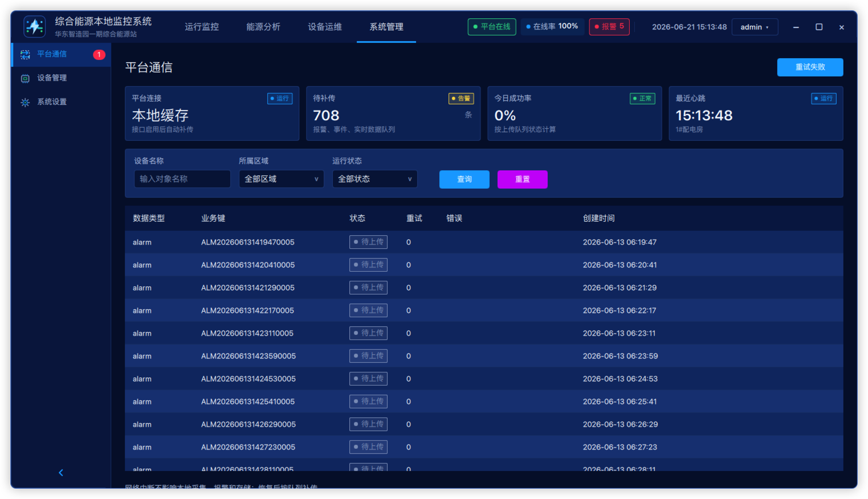Viewport: 868px width, 499px height.
Task: Select row ALM202606131419470005
Action: (x=484, y=242)
